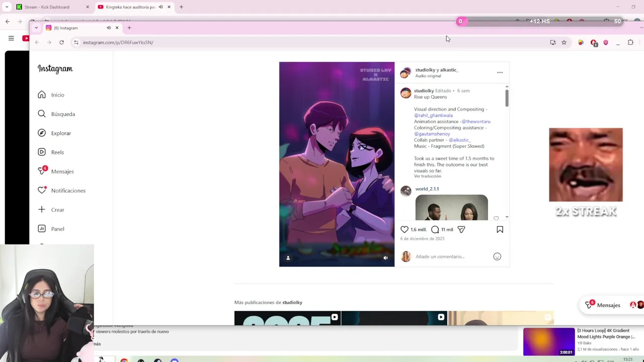Screen dimensions: 644x362
Task: Open comments via the speech bubble icon
Action: 435,229
